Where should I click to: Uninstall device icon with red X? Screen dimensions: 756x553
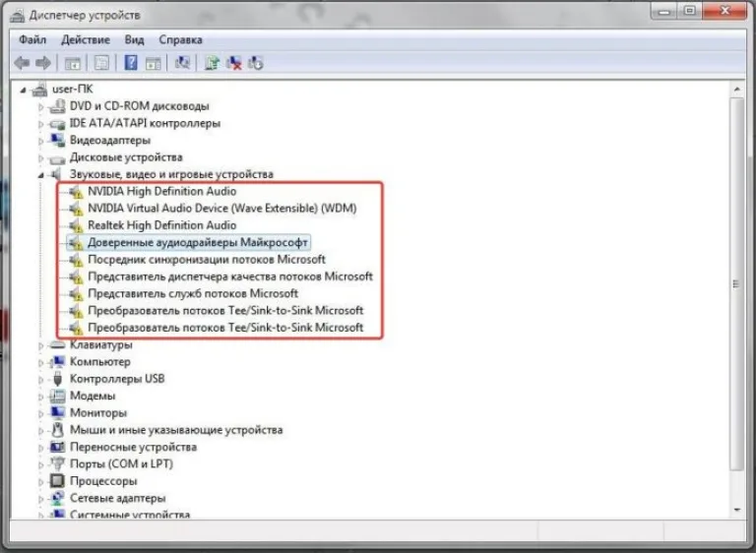(234, 63)
